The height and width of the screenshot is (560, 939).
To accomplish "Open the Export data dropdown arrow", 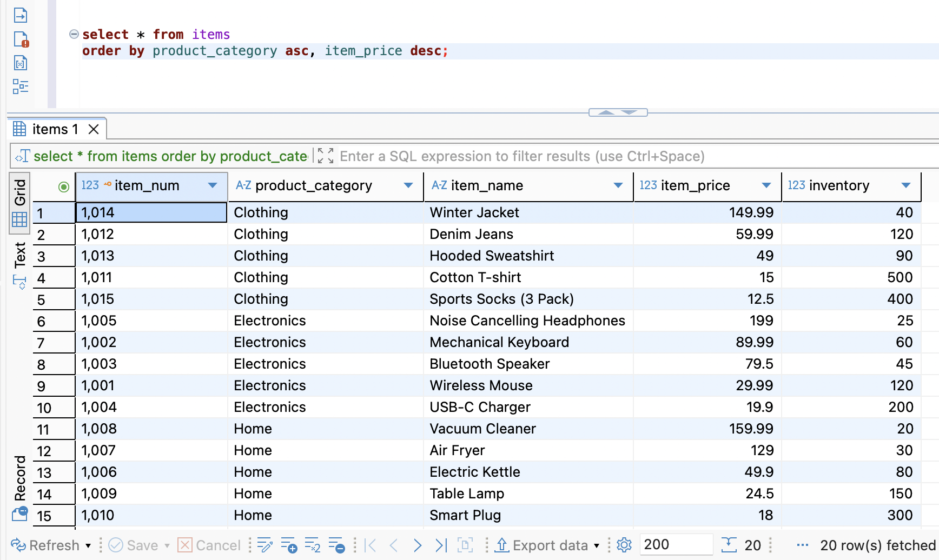I will [x=597, y=545].
